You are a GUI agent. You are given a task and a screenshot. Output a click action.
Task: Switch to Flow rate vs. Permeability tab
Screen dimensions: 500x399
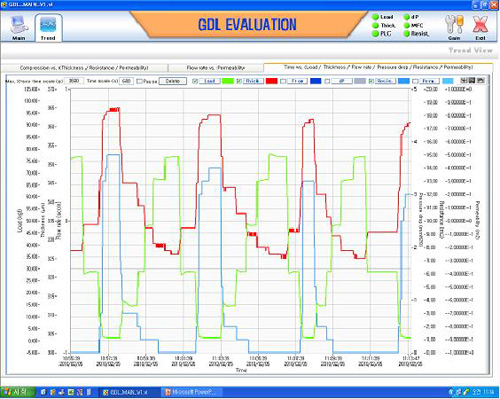[216, 68]
